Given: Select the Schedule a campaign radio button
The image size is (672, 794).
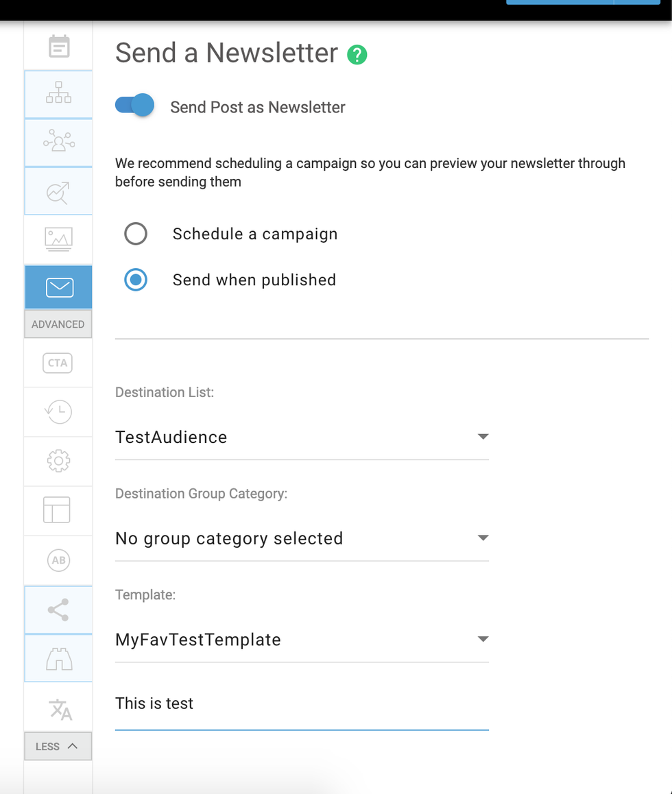Looking at the screenshot, I should point(136,234).
